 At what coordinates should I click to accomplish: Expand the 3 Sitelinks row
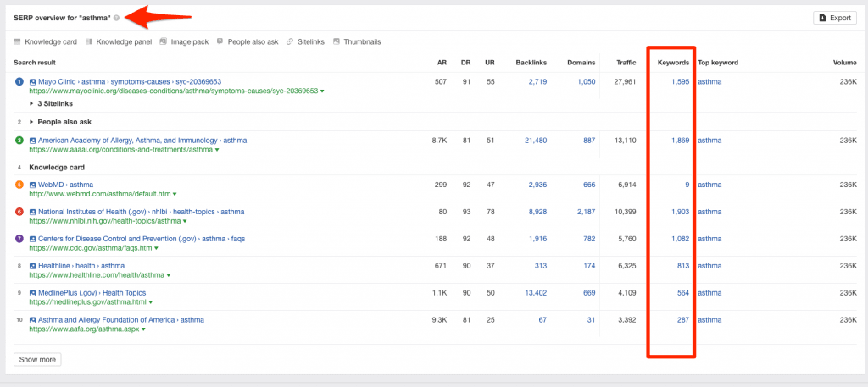(x=51, y=103)
